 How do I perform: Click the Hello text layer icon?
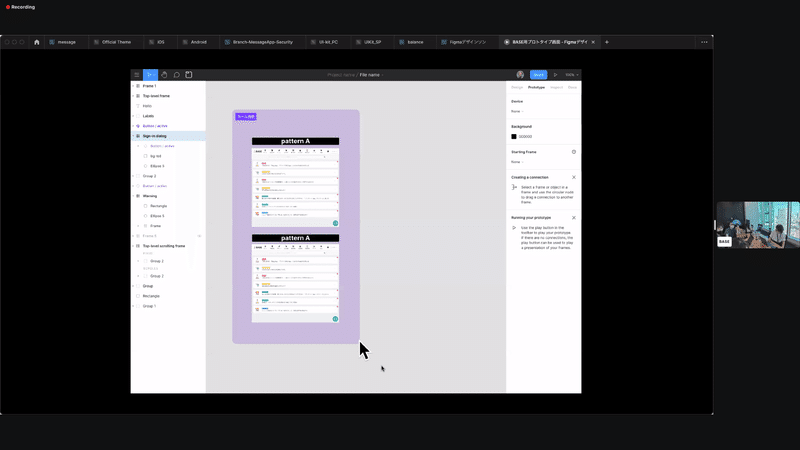[x=138, y=106]
